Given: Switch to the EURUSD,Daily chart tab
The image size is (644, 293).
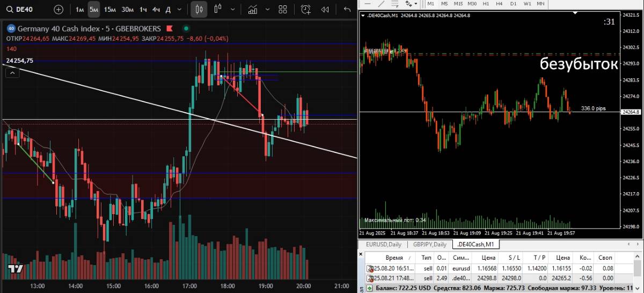Looking at the screenshot, I should click(x=383, y=245).
